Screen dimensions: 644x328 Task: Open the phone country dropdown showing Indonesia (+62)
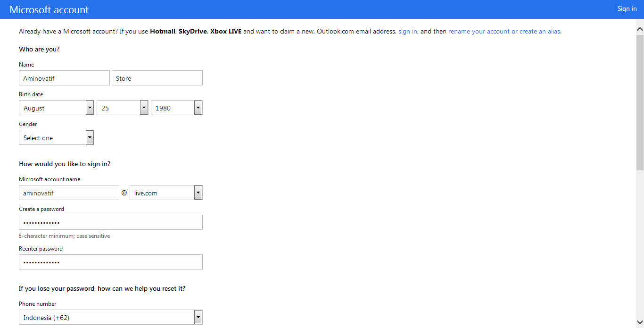111,317
